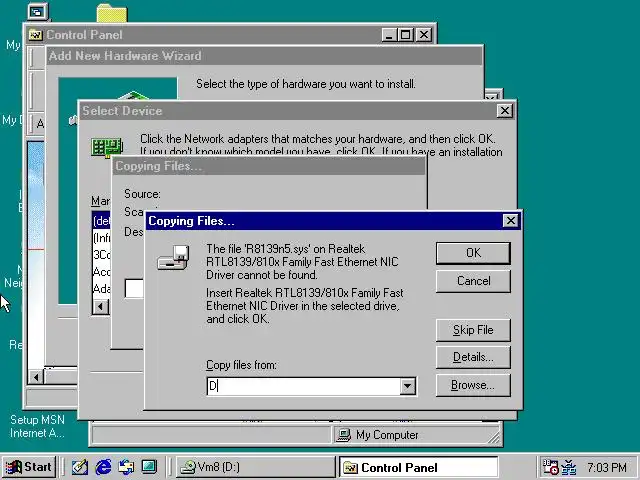Click the yellow folder desktop icon

112,13
